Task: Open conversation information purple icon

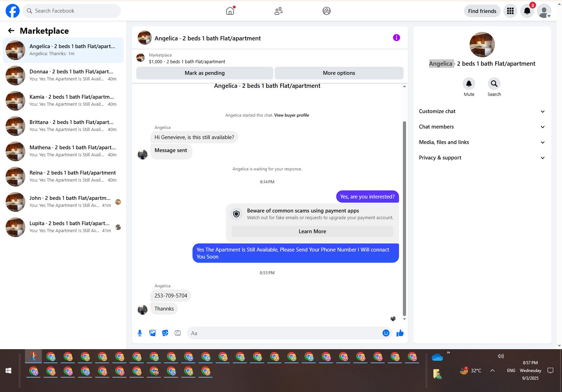Action: 397,38
